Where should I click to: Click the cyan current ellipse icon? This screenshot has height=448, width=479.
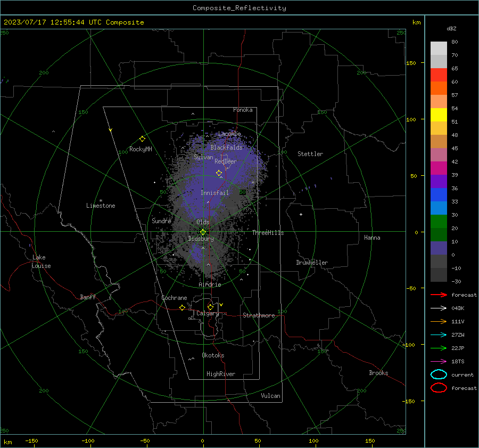coord(439,374)
